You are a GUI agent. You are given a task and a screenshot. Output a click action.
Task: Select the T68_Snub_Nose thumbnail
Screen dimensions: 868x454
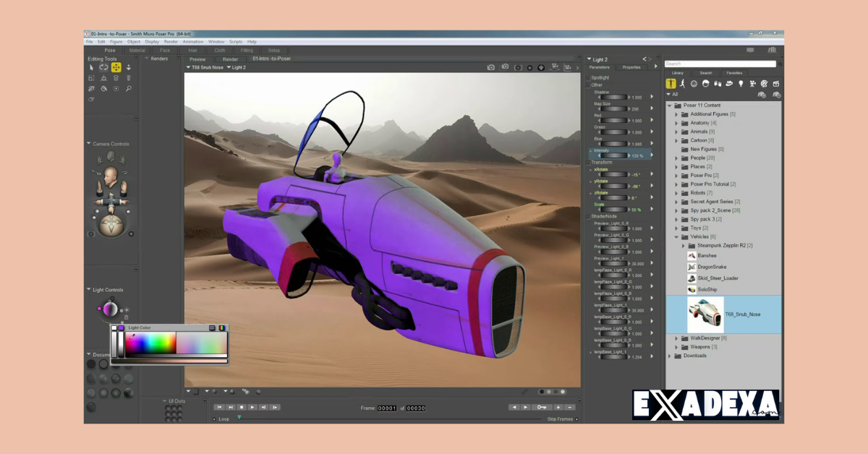(x=704, y=314)
